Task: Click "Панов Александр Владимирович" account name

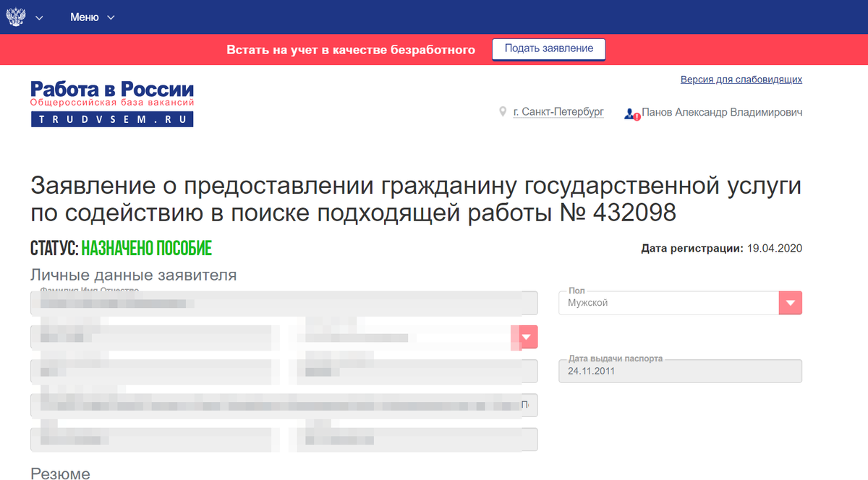Action: (723, 112)
